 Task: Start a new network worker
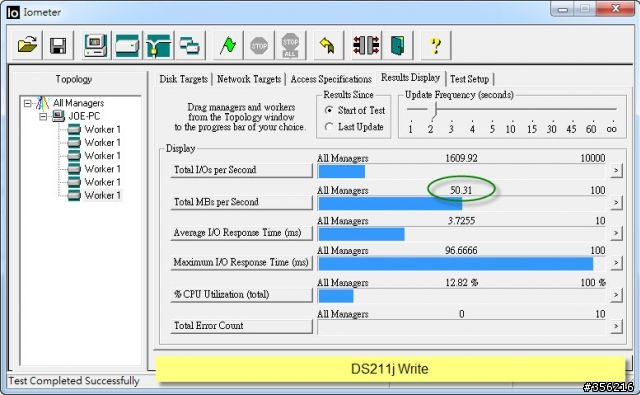[158, 45]
